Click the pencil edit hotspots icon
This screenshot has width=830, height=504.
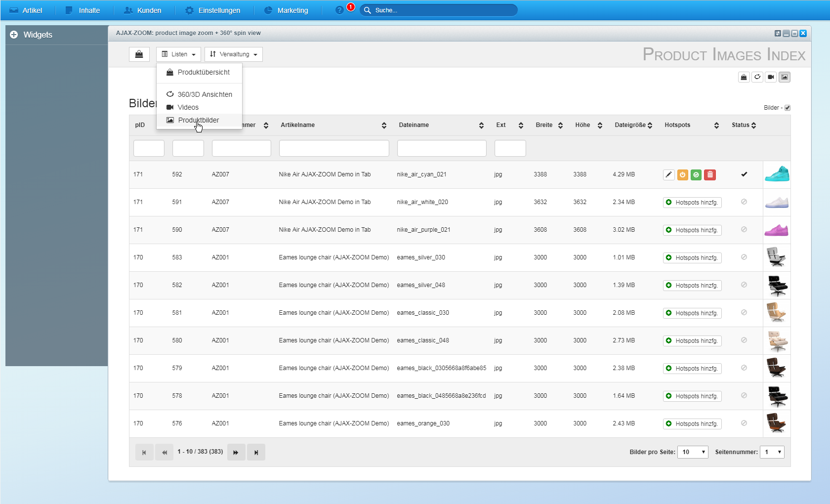click(668, 174)
